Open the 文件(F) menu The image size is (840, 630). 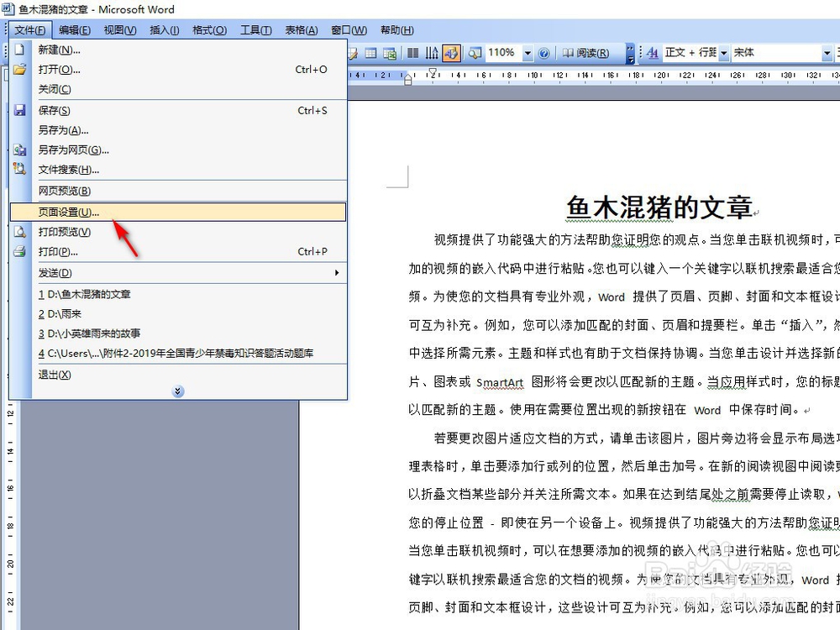coord(30,30)
